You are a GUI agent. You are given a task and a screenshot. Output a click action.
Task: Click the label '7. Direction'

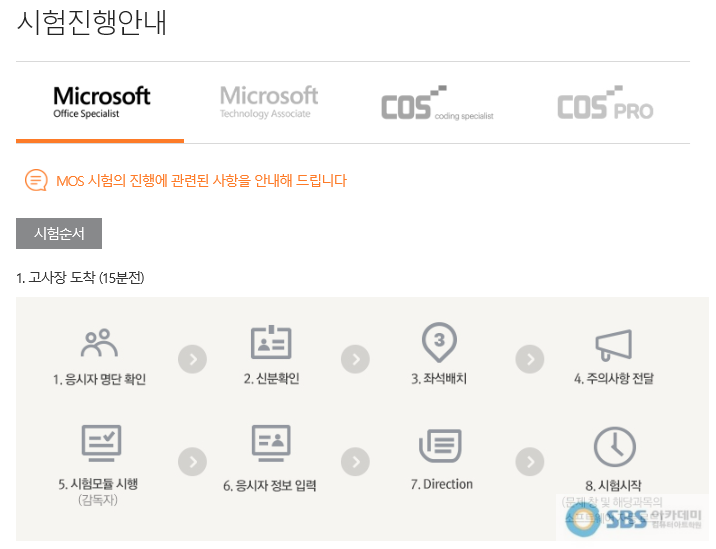coord(442,484)
